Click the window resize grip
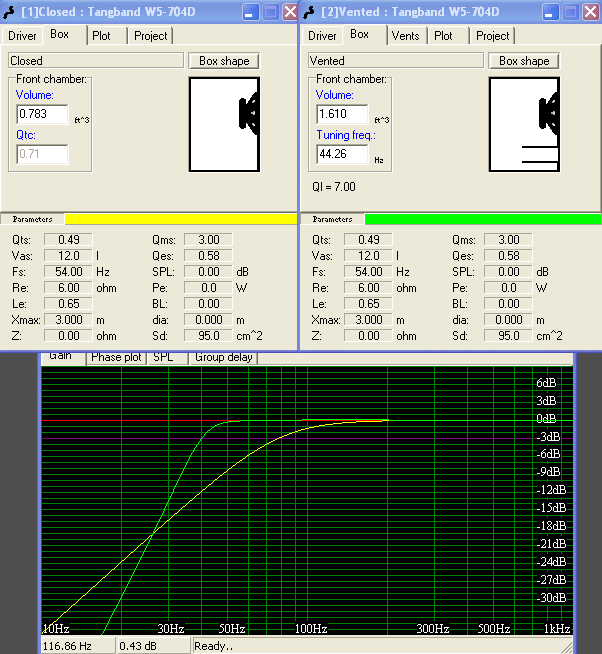602x654 pixels. click(x=567, y=647)
